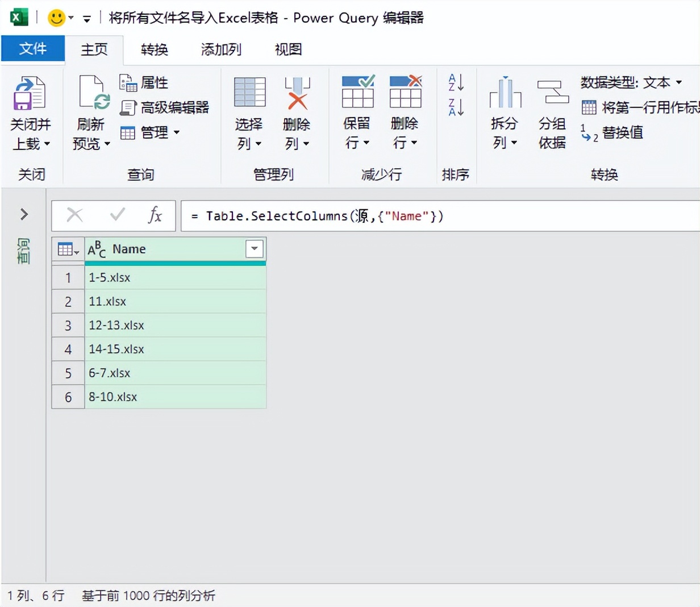Click into the Table.SelectColumns formula bar

[x=440, y=216]
